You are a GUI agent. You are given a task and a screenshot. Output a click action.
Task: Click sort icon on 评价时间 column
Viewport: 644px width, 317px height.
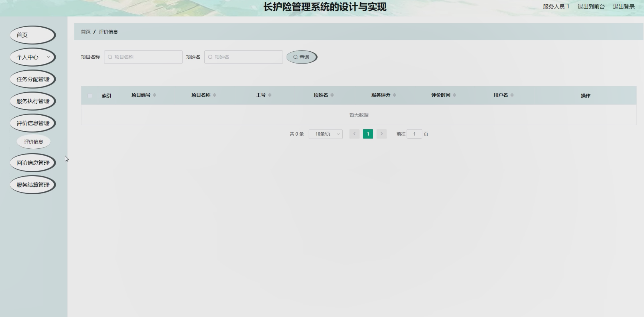tap(454, 95)
